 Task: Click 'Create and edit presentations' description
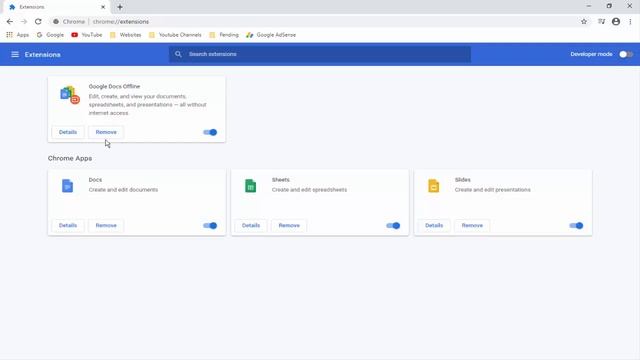(493, 190)
